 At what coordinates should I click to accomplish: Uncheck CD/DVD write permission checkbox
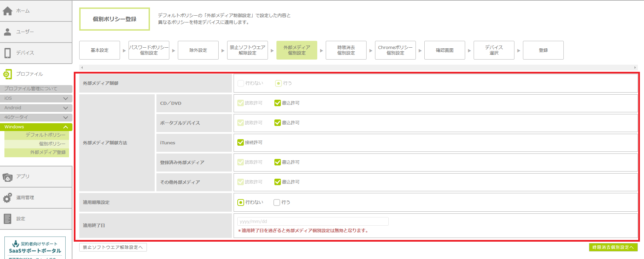click(277, 103)
